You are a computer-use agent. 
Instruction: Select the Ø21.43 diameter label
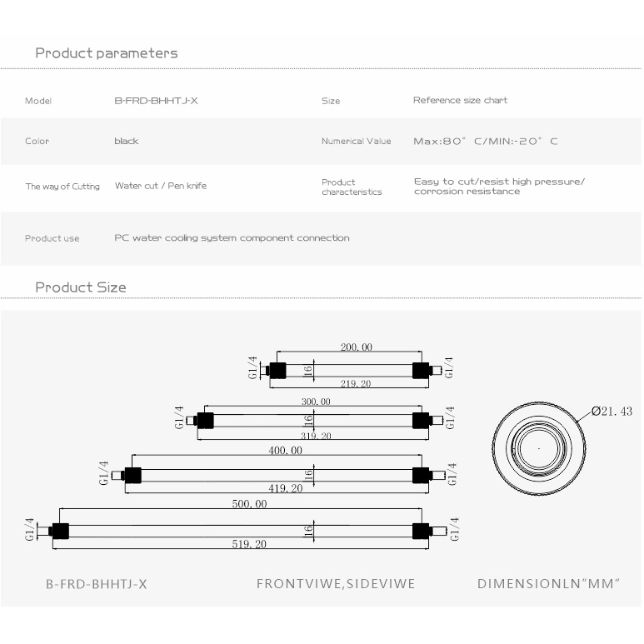612,411
